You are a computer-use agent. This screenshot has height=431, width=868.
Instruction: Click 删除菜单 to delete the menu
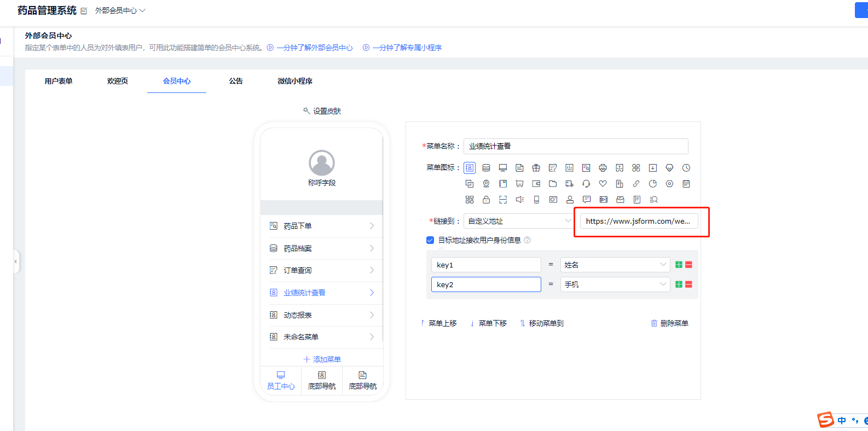point(669,323)
